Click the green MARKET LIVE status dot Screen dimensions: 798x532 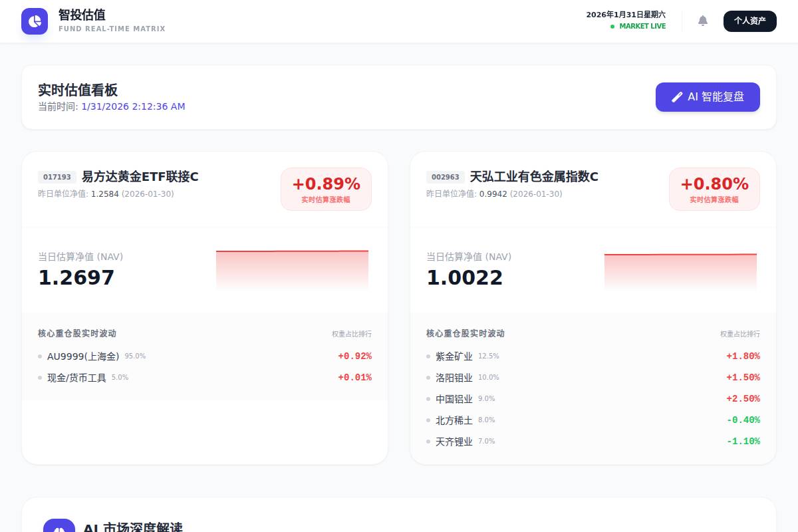613,26
